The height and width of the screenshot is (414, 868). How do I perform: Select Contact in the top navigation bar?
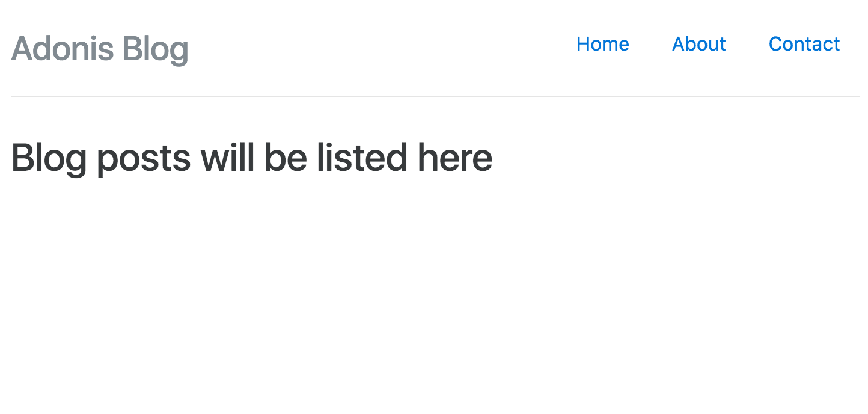pos(804,44)
